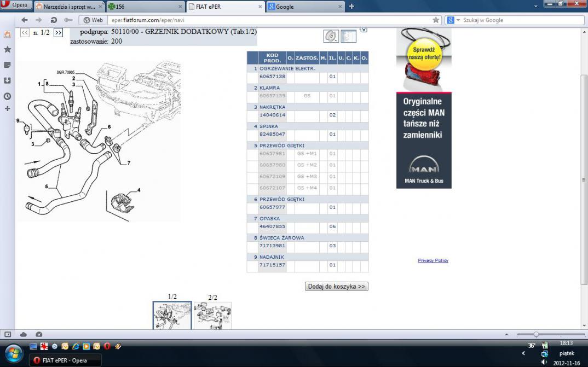Click the brake disc image icon above table
This screenshot has width=588, height=367.
[x=331, y=36]
